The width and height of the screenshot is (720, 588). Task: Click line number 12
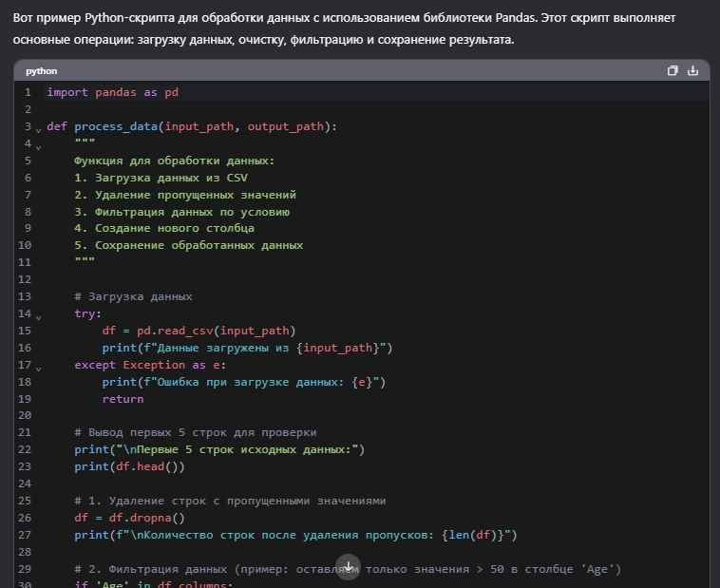click(x=25, y=279)
